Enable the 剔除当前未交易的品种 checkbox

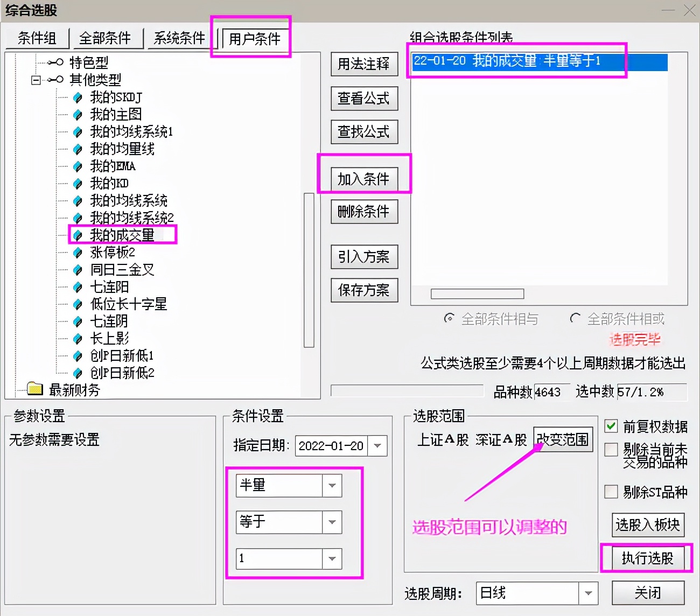611,449
